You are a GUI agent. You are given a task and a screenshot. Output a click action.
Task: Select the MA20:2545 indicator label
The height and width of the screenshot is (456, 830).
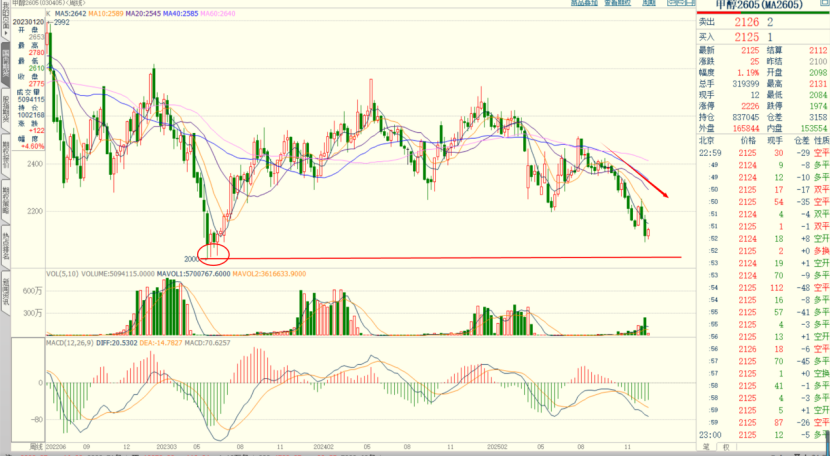click(x=144, y=13)
